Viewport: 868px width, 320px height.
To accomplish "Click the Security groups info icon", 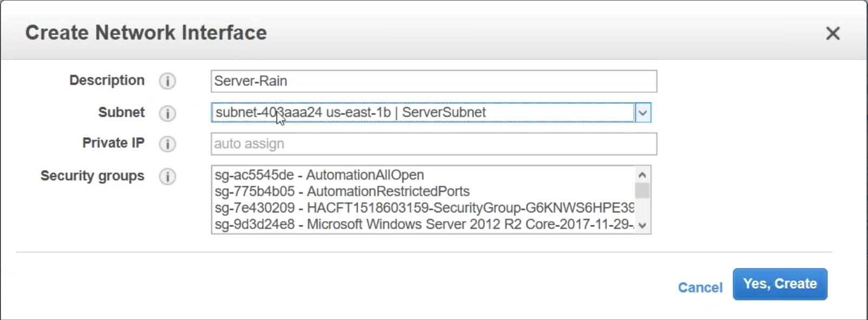I will 167,177.
